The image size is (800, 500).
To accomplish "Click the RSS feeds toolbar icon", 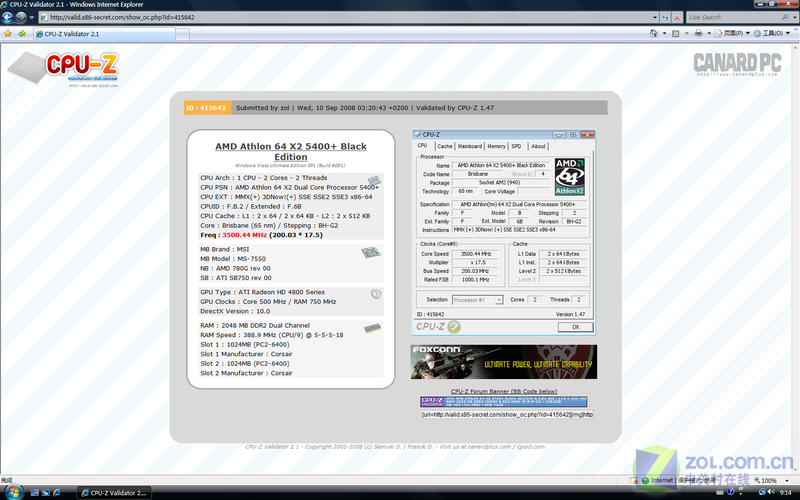I will coord(676,33).
